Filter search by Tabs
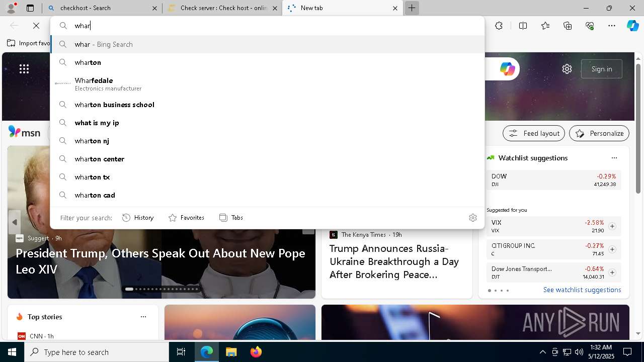This screenshot has height=362, width=644. [x=231, y=218]
